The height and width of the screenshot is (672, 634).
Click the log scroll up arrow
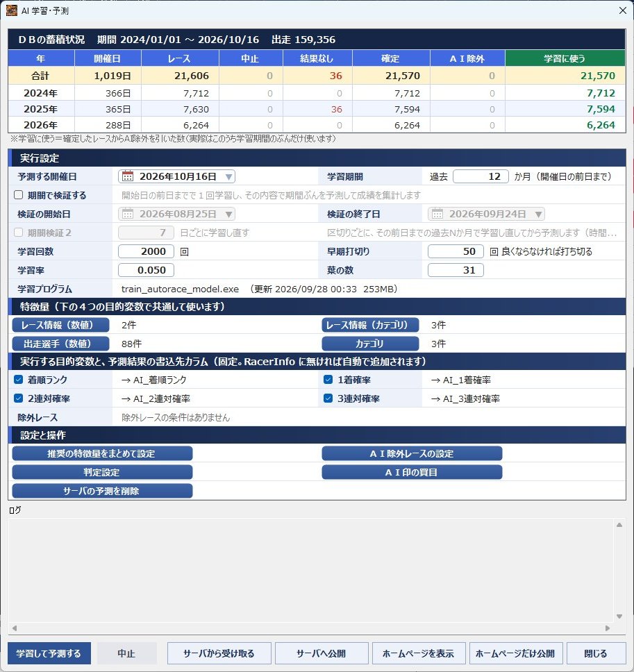pos(619,525)
